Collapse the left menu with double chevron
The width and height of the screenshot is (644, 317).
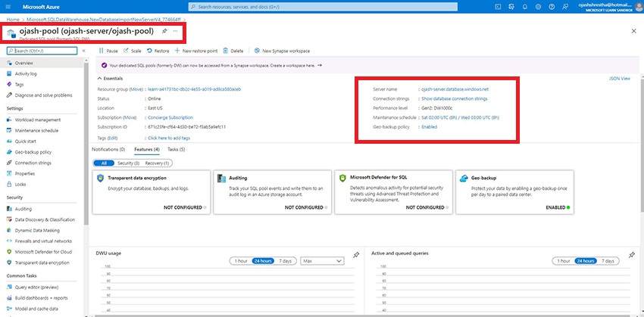click(84, 51)
